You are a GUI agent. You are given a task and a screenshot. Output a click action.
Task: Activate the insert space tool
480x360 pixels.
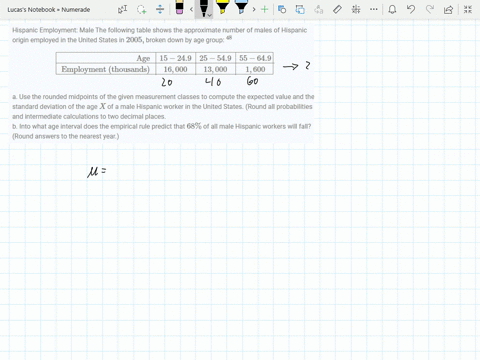coord(160,9)
